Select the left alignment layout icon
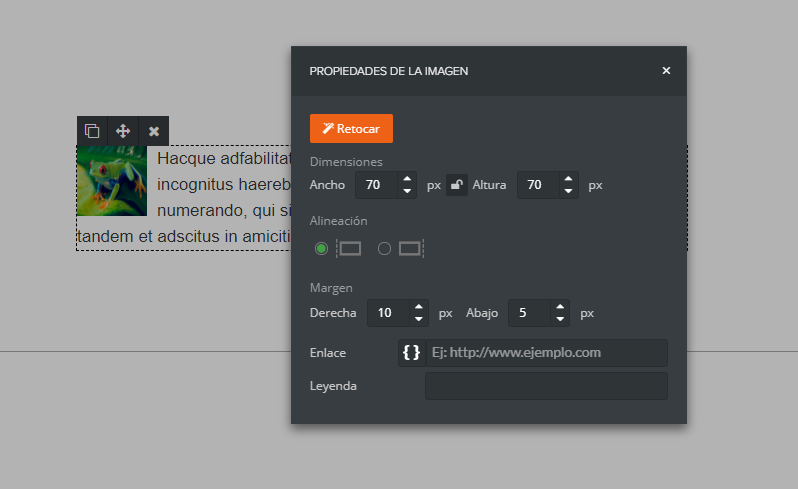Viewport: 798px width, 489px height. tap(349, 249)
